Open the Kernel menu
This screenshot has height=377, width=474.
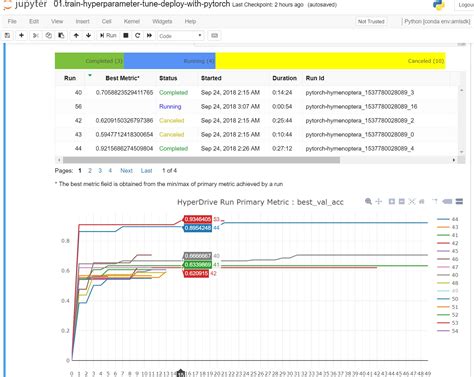coord(132,21)
